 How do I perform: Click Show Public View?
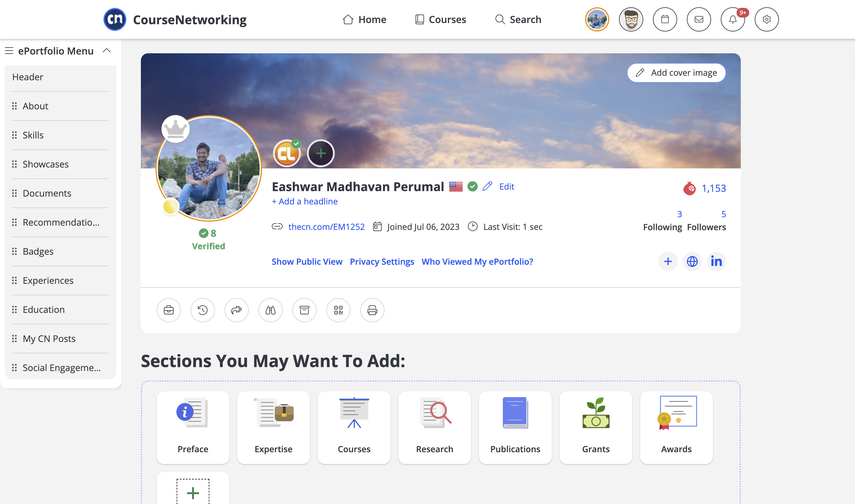point(307,261)
